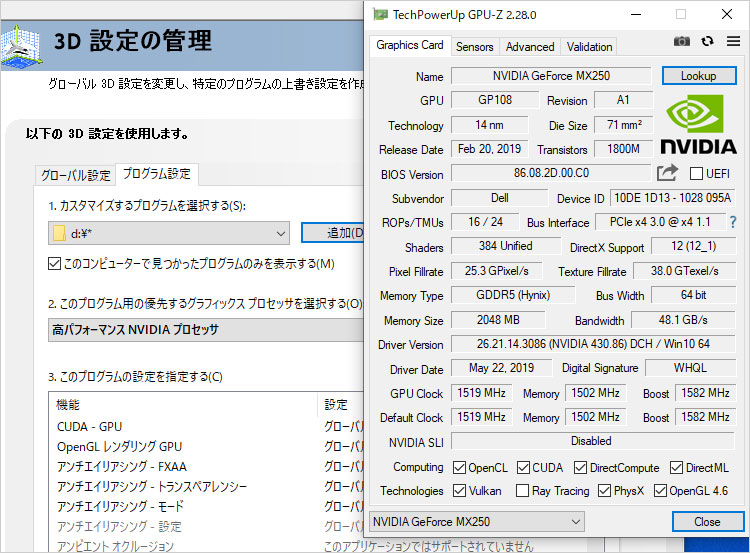Toggle the OpenCL checkbox
The image size is (750, 553).
(x=459, y=467)
